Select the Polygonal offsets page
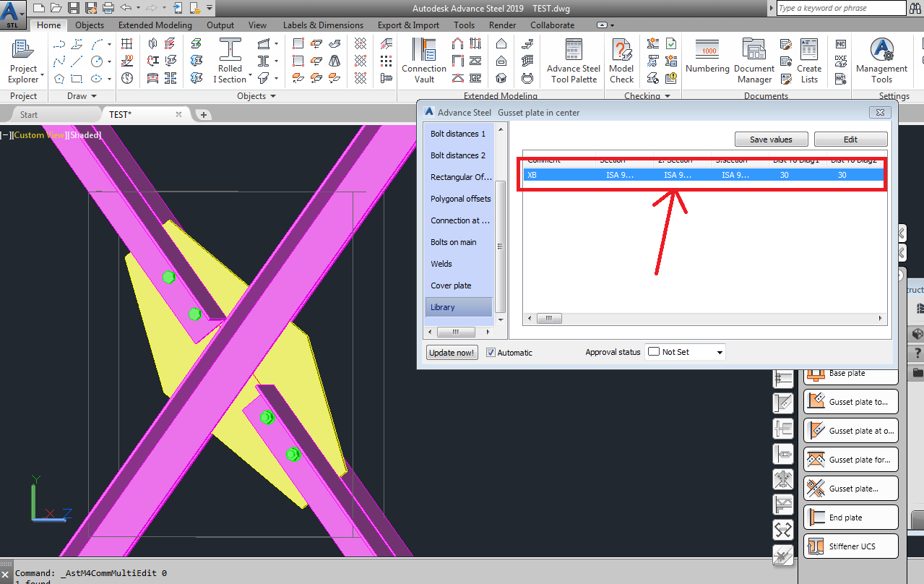 click(x=459, y=199)
